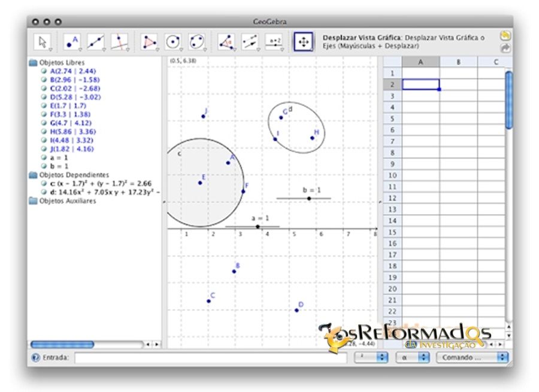Select the New Point tool
The width and height of the screenshot is (539, 392).
(x=72, y=41)
